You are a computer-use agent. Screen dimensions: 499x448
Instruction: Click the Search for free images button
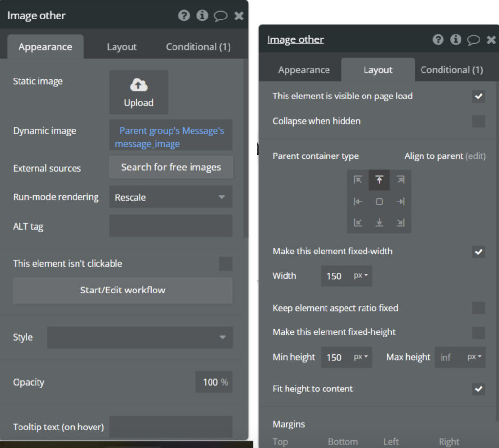coord(171,167)
